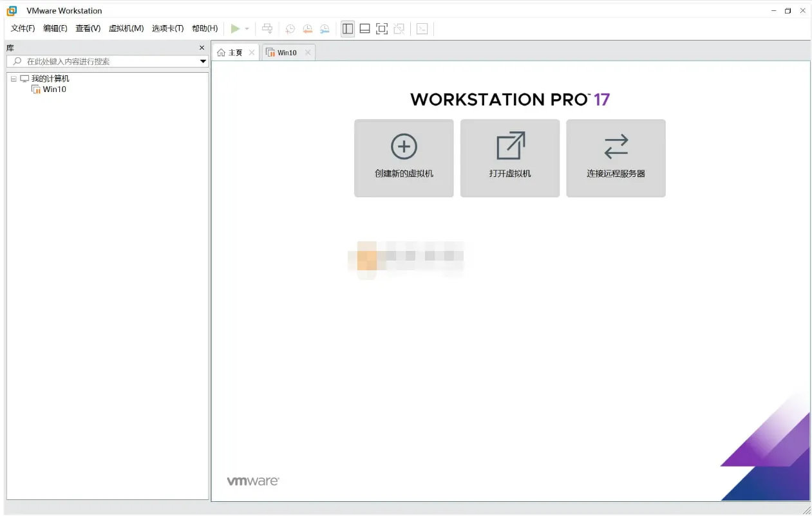The width and height of the screenshot is (812, 518).
Task: Open an existing virtual machine
Action: click(509, 158)
